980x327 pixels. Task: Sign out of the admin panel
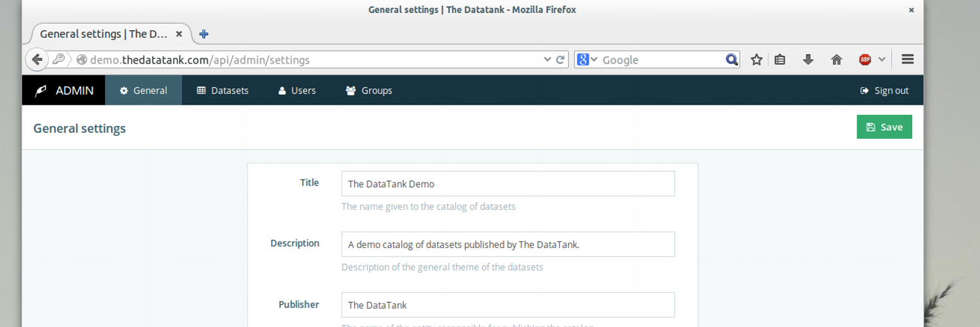[885, 90]
